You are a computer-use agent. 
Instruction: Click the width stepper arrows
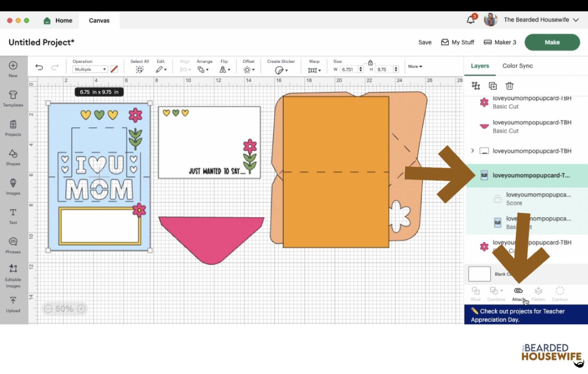point(360,69)
